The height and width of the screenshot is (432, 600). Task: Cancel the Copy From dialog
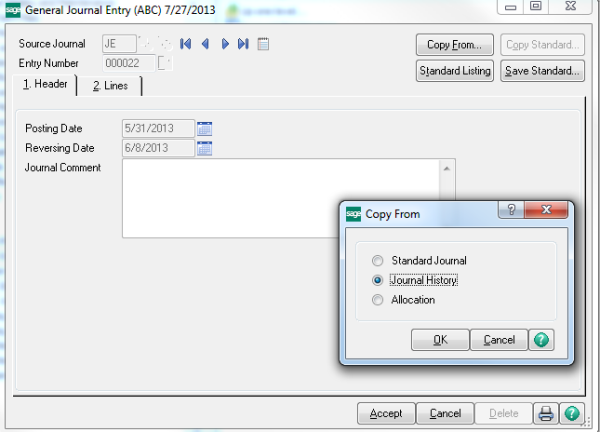coord(499,340)
